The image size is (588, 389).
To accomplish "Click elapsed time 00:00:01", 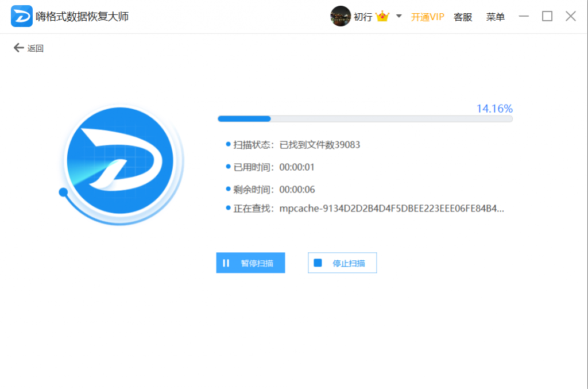I will [x=297, y=167].
